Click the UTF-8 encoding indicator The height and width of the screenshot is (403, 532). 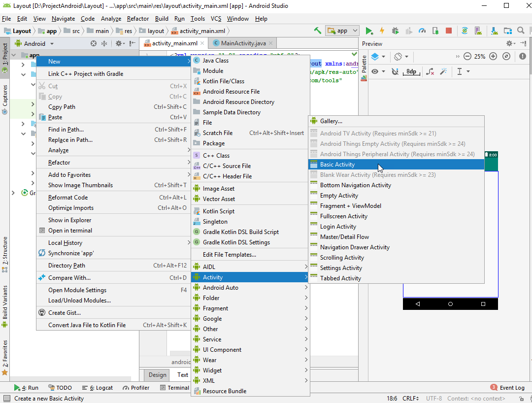pyautogui.click(x=434, y=398)
